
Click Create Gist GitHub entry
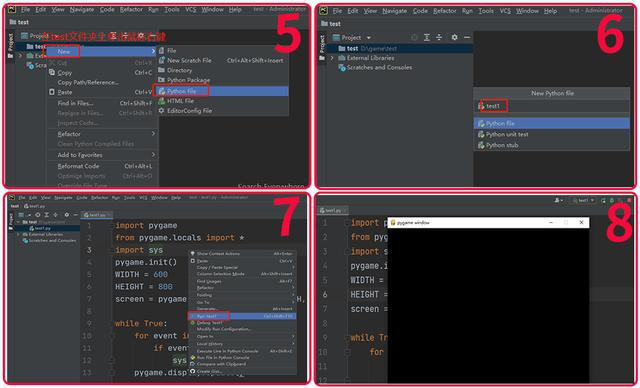coord(242,371)
